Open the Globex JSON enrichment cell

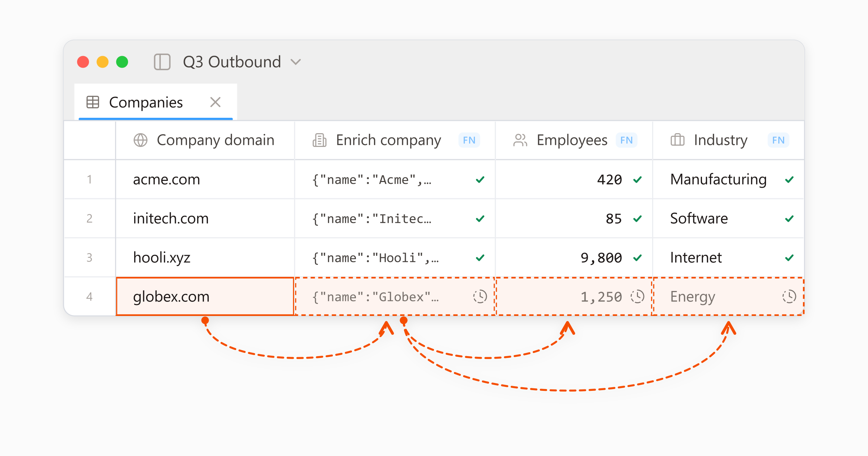(395, 297)
